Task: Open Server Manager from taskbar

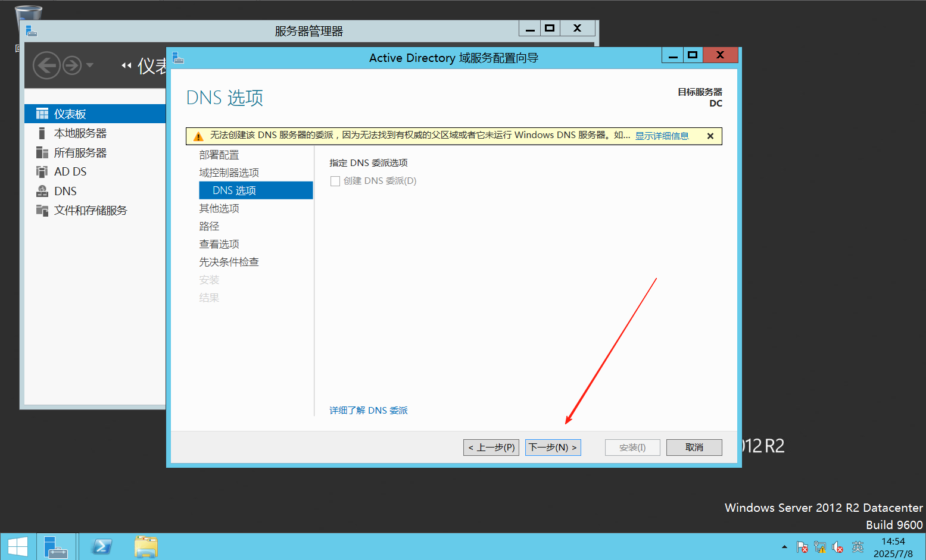Action: point(57,546)
